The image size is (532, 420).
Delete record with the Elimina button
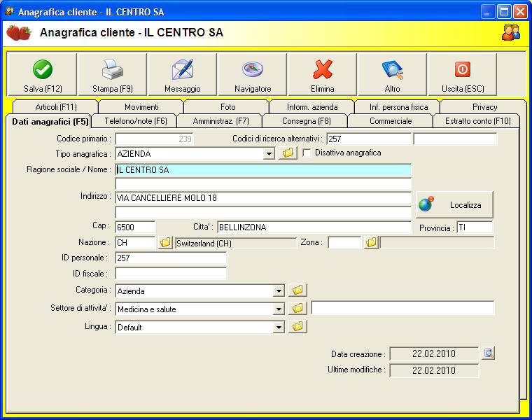pyautogui.click(x=322, y=75)
